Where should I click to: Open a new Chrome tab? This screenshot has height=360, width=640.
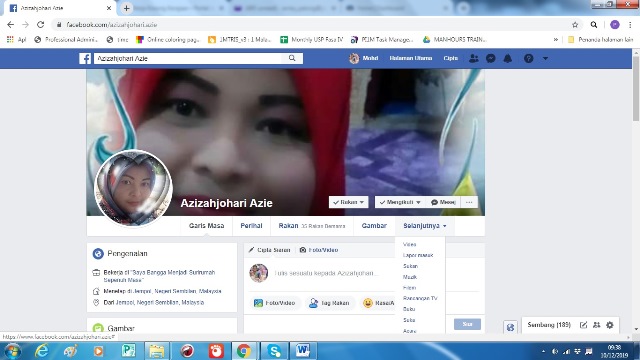tap(127, 8)
